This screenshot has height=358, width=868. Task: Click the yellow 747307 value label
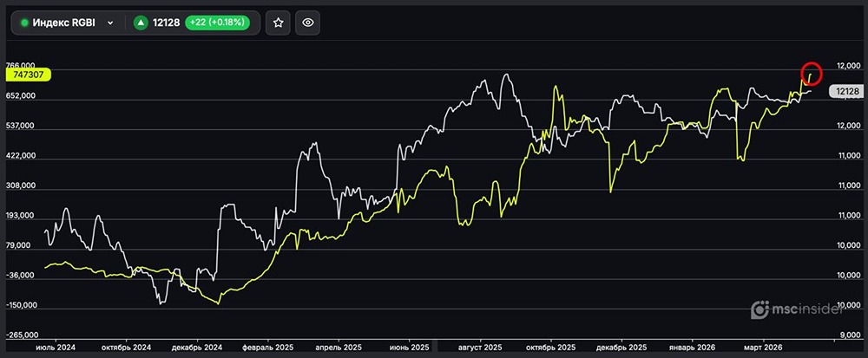pos(27,75)
